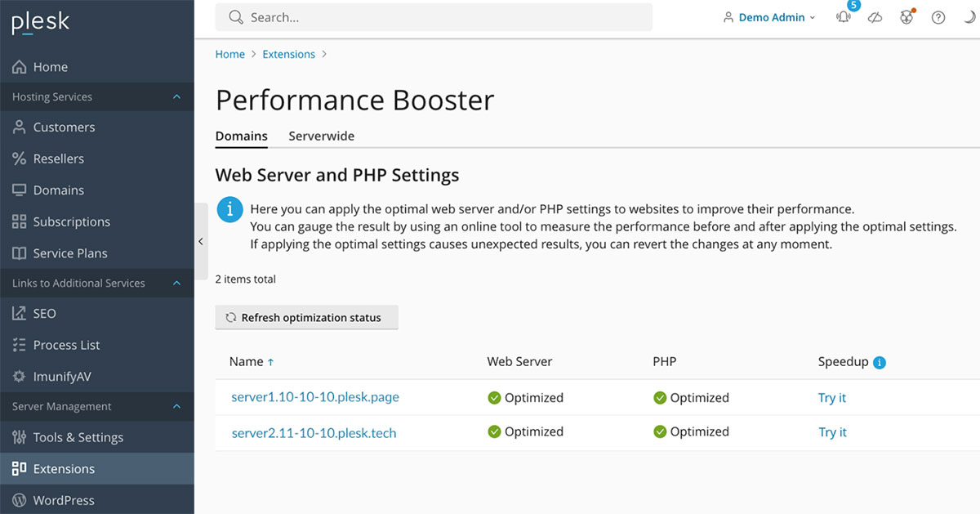Click the WordPress logo icon

click(x=20, y=500)
